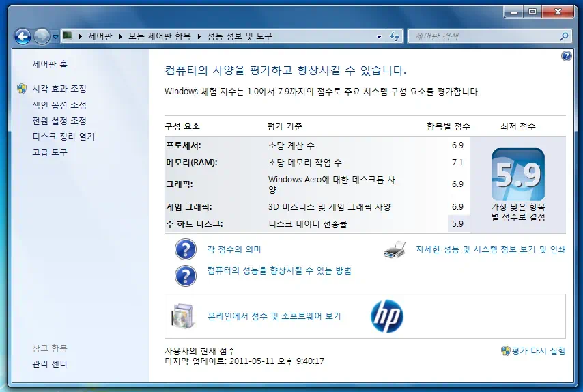Open 제어판 홈 link
Screen dimensions: 583x392
50,64
